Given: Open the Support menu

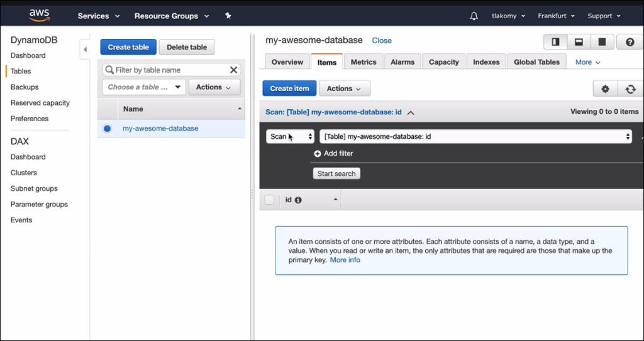Looking at the screenshot, I should pyautogui.click(x=603, y=16).
